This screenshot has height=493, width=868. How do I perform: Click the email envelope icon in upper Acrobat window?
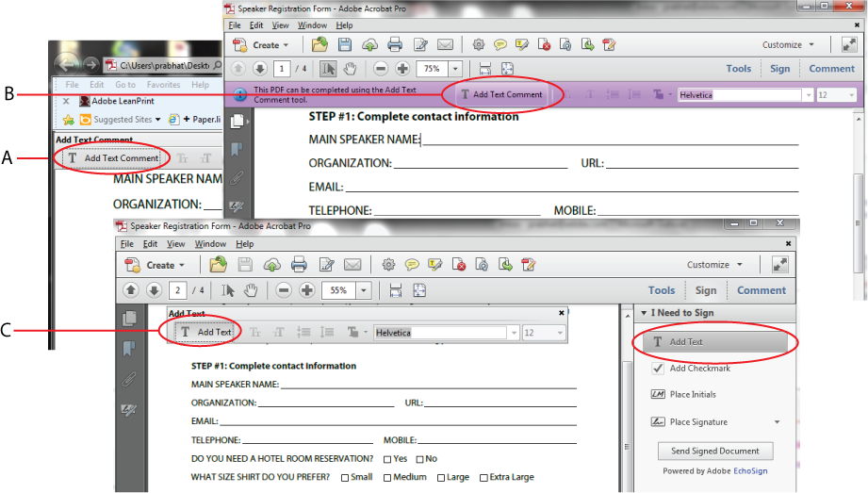click(x=445, y=45)
